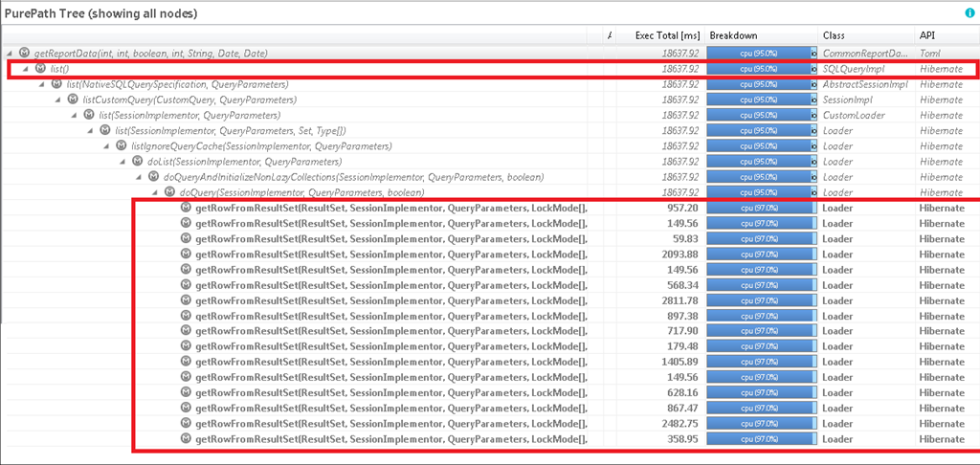Click the method icon beside listIgnoreQueryCache
This screenshot has height=465, width=980.
(x=121, y=146)
